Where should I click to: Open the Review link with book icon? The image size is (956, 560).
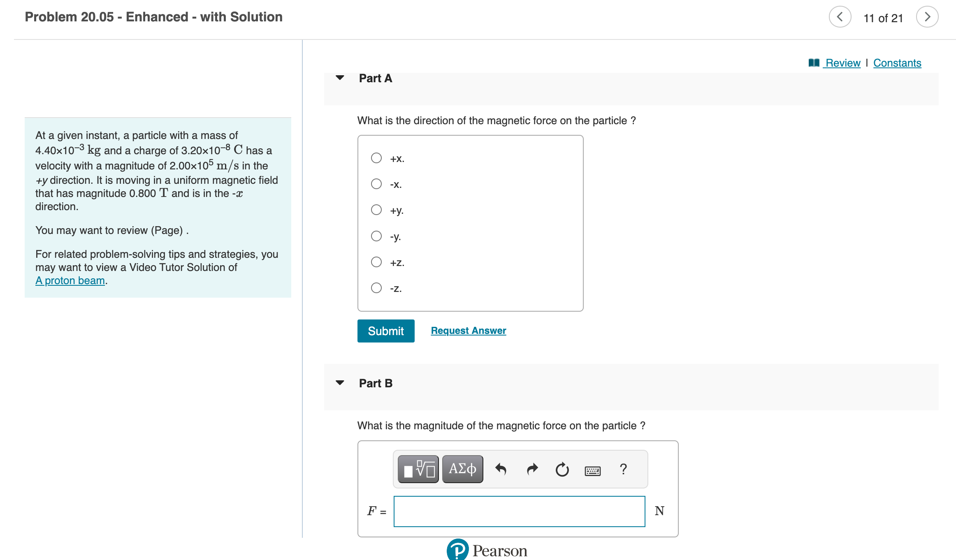tap(842, 63)
